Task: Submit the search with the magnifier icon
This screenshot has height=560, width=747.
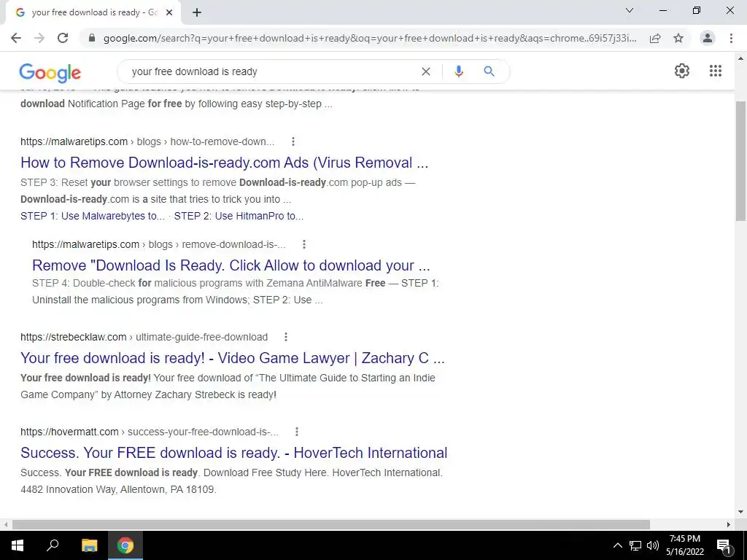Action: tap(489, 71)
